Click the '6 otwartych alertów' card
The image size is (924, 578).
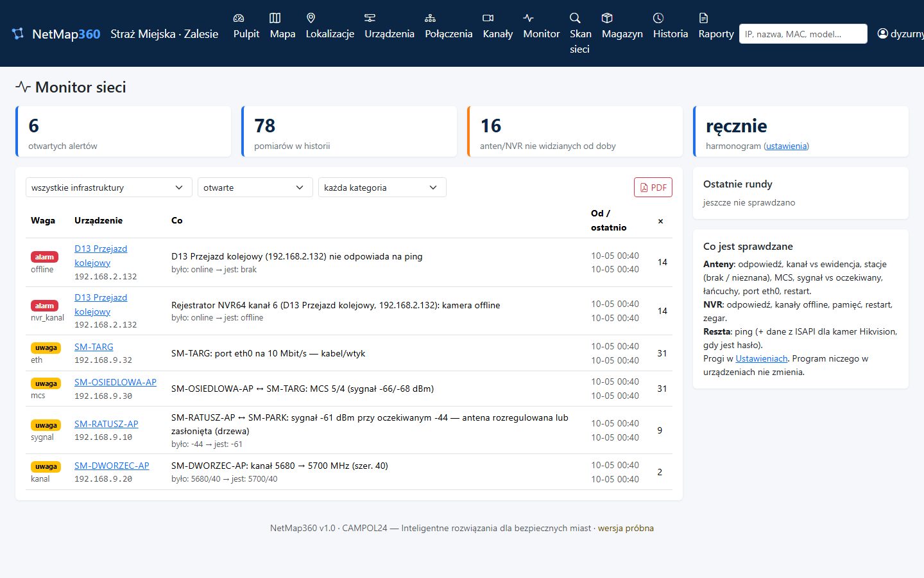tap(123, 132)
